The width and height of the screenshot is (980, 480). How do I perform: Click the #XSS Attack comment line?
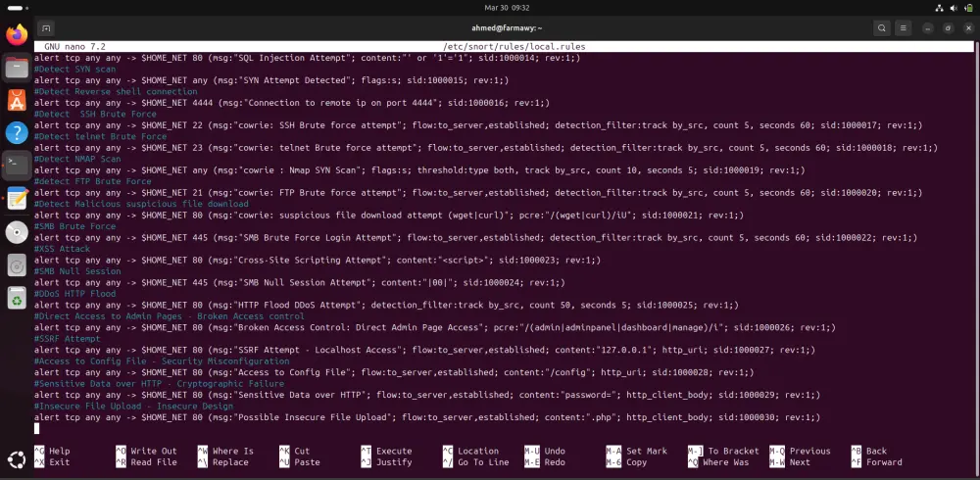coord(62,249)
